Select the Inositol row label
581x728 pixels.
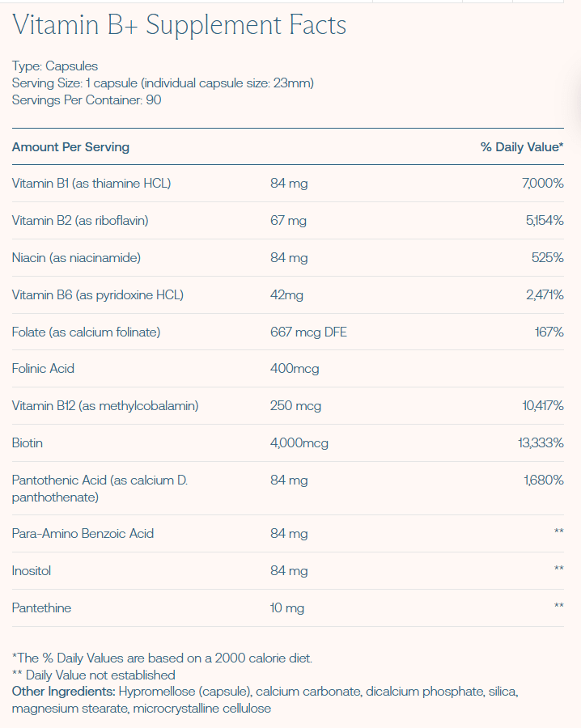32,570
